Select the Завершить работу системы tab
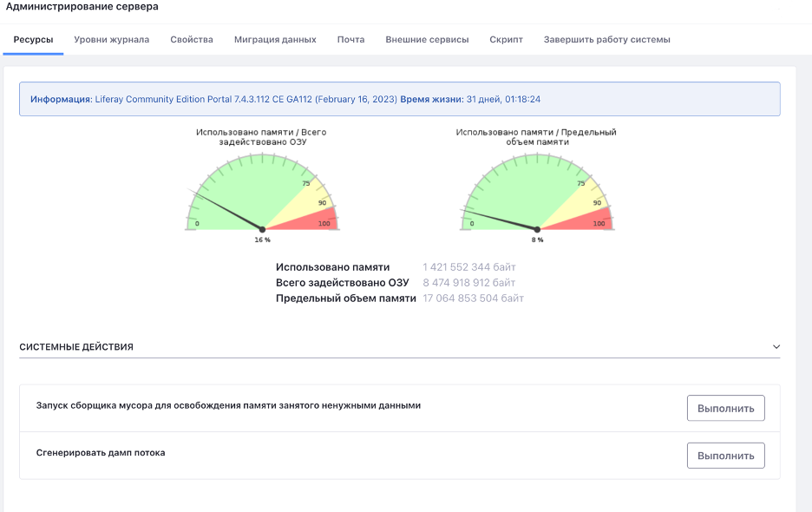Viewport: 812px width, 512px height. click(606, 40)
